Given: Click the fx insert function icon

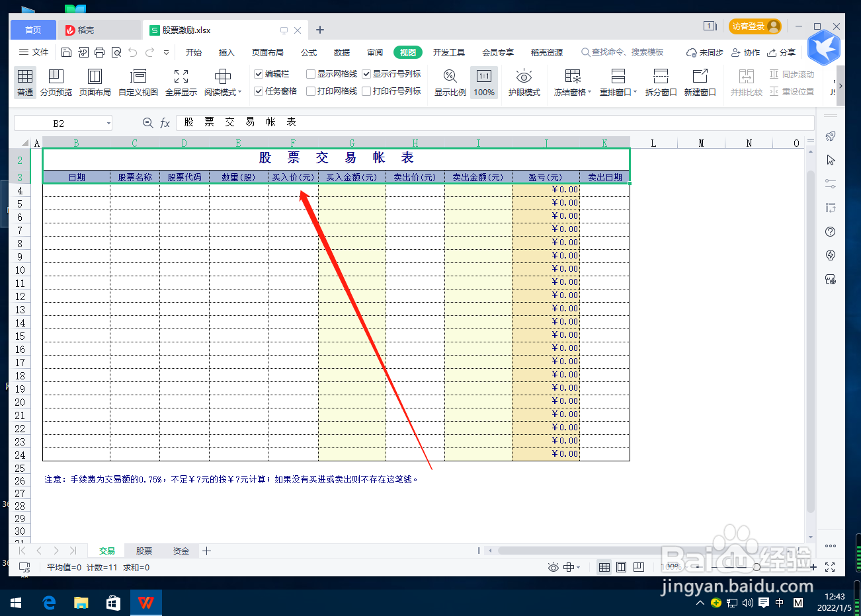Looking at the screenshot, I should 165,122.
